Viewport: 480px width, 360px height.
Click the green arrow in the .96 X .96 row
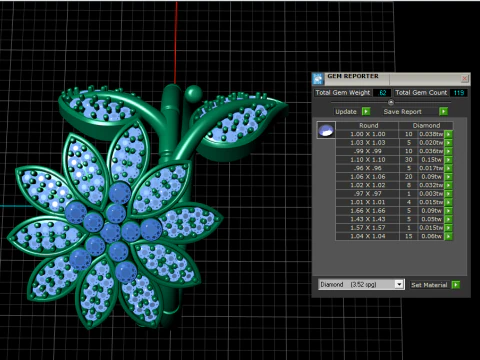click(449, 168)
